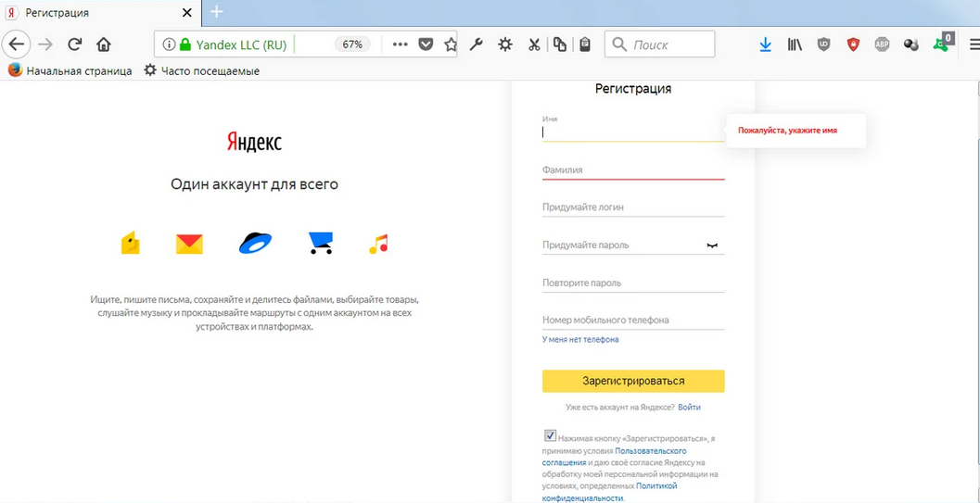Open the downloads arrow panel
Image resolution: width=980 pixels, height=503 pixels.
click(766, 44)
